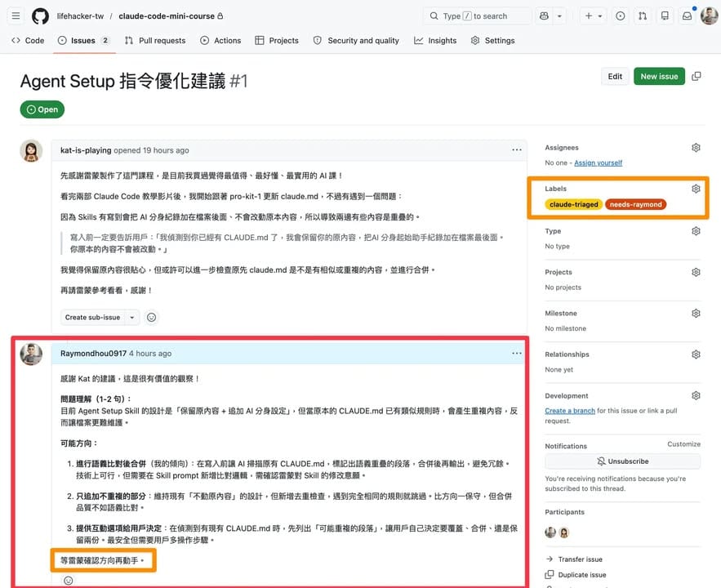Open the user profile avatar menu
The width and height of the screenshot is (721, 588).
point(709,16)
